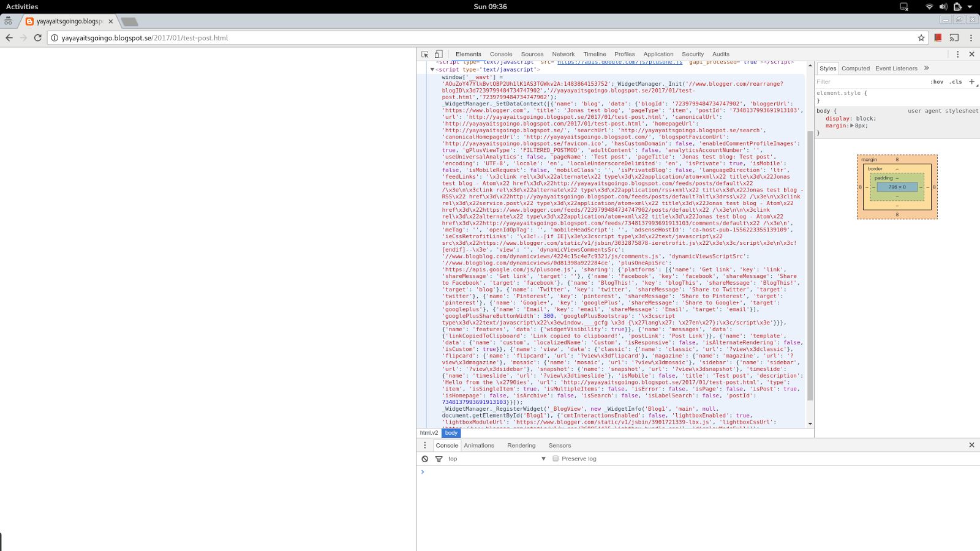Click the screen indicator icon in top bar
980x551 pixels.
904,7
